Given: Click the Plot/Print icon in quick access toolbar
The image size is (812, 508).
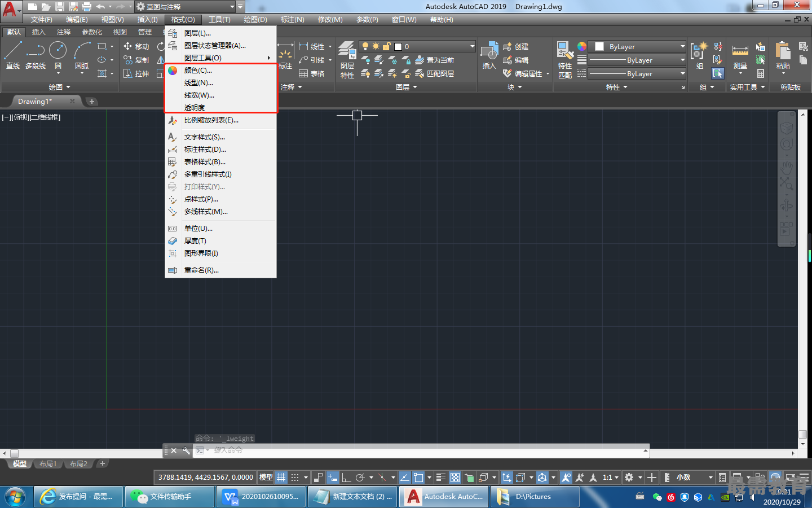Looking at the screenshot, I should (x=87, y=7).
